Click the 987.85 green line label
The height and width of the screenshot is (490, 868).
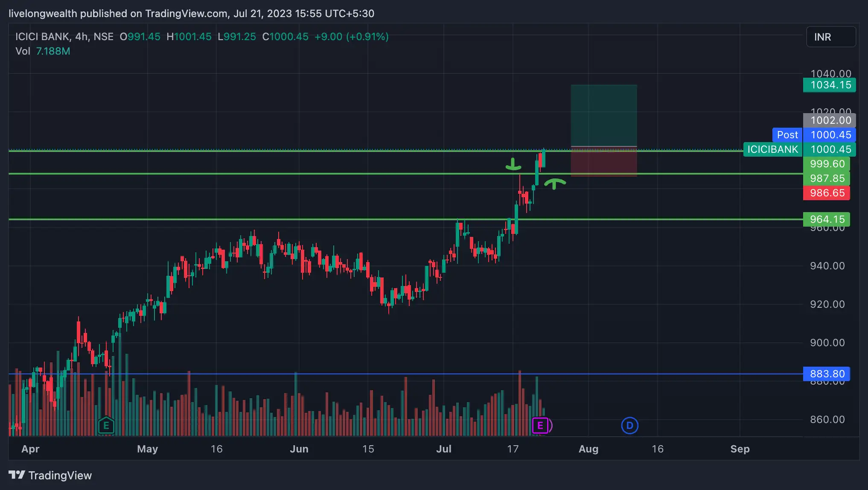826,178
